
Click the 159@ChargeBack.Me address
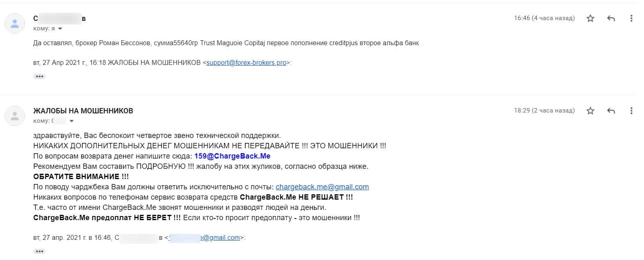click(x=232, y=156)
